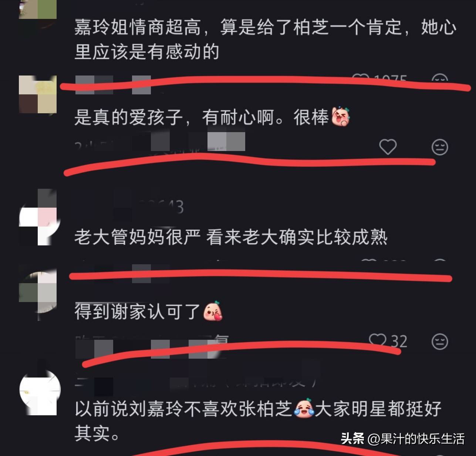Open avatar of "以前说刘嘉玲" commenter
Screen dimensions: 476x456
[x=40, y=392]
